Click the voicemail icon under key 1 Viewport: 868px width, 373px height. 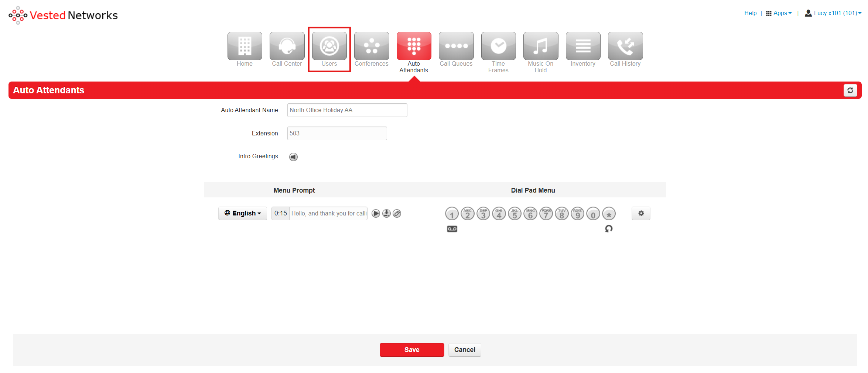(452, 229)
